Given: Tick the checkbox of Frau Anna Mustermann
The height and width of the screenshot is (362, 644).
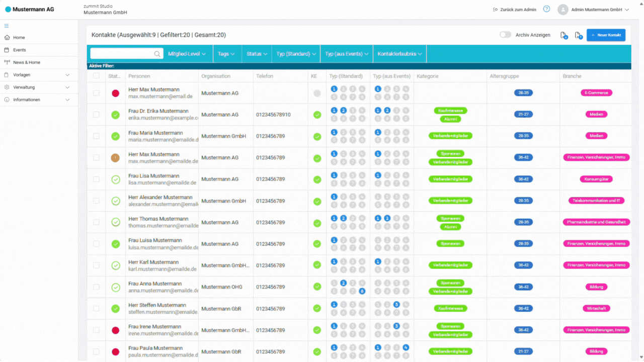Looking at the screenshot, I should tap(96, 287).
